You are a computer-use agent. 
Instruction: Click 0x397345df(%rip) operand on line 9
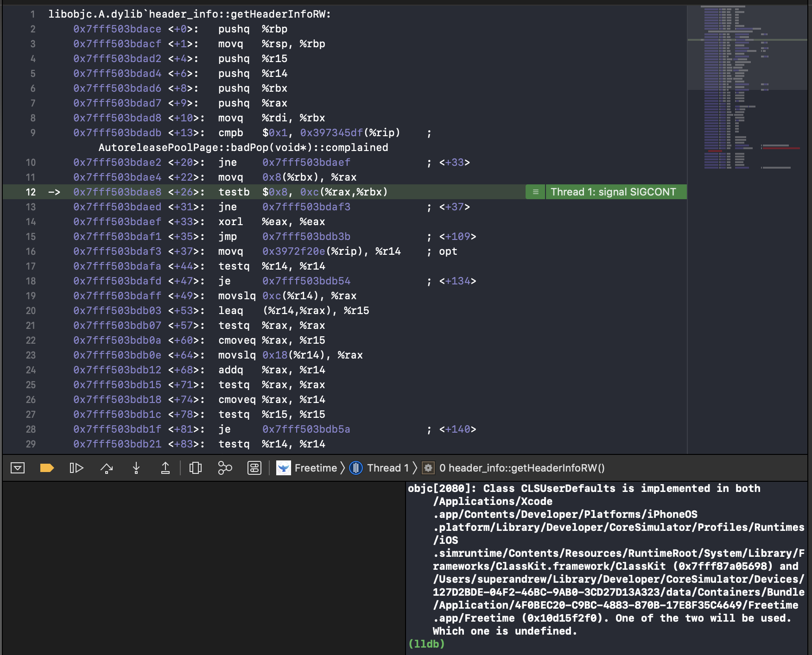pyautogui.click(x=350, y=132)
